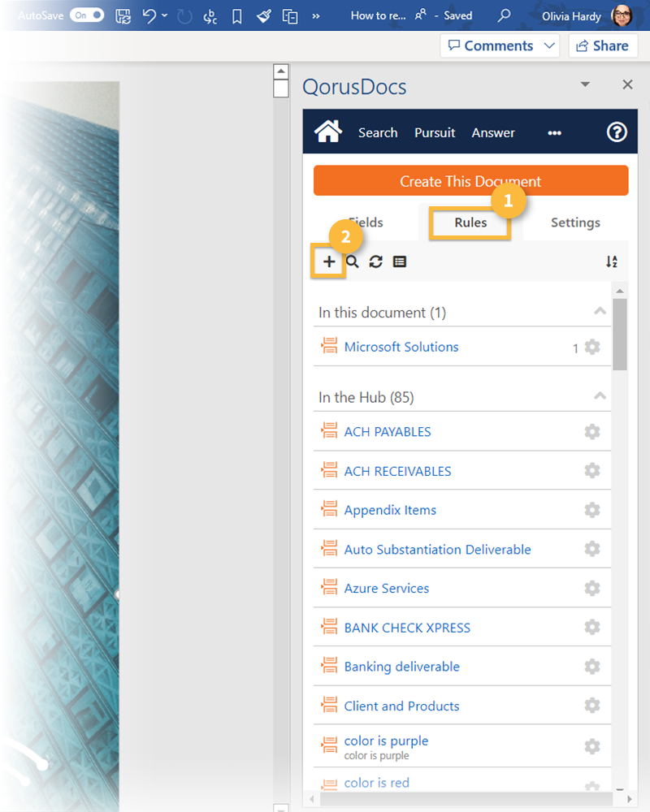Sort rules alphabetically with A-Z icon
This screenshot has width=650, height=812.
(x=612, y=261)
